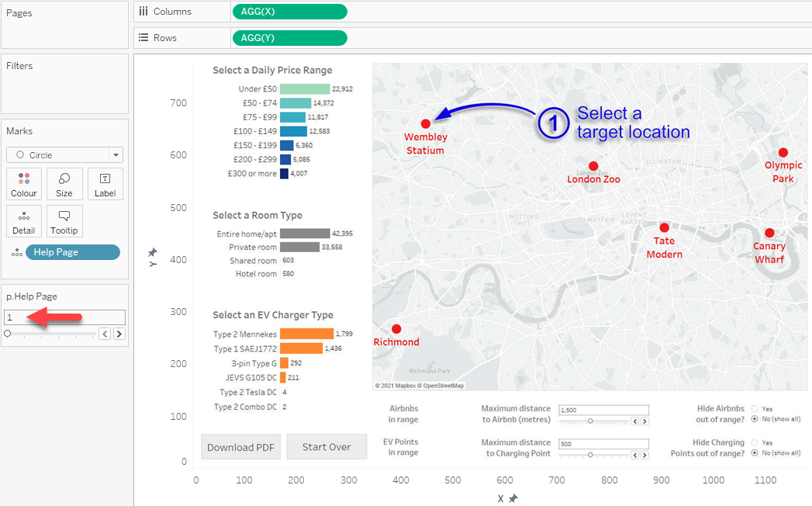This screenshot has width=812, height=506.
Task: Click the pin icon beside Y axis
Action: click(153, 252)
